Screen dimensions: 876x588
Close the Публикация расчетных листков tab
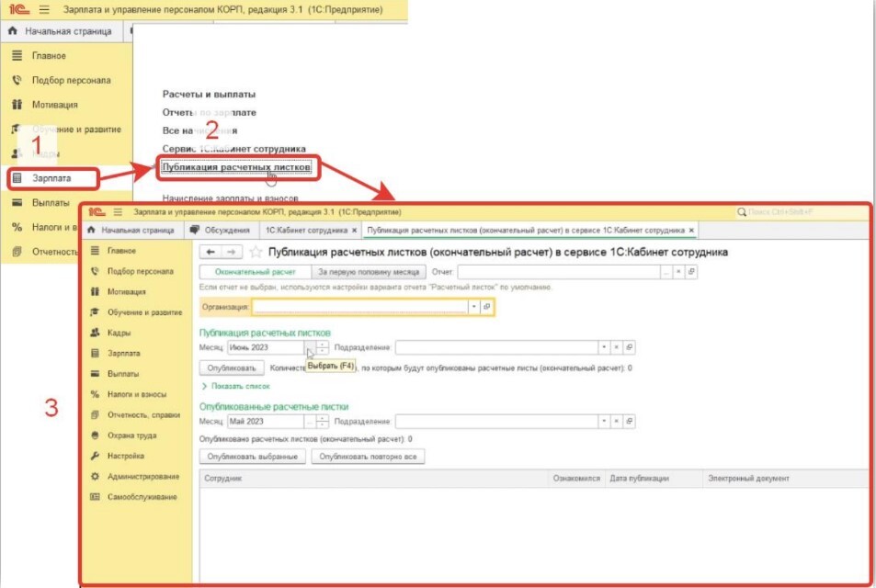(x=691, y=230)
